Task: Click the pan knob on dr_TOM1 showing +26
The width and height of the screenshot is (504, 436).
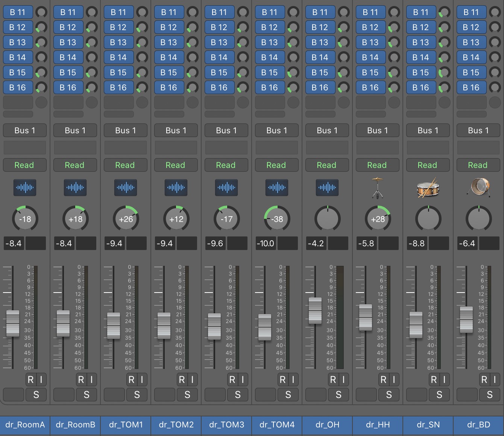Action: (x=126, y=219)
